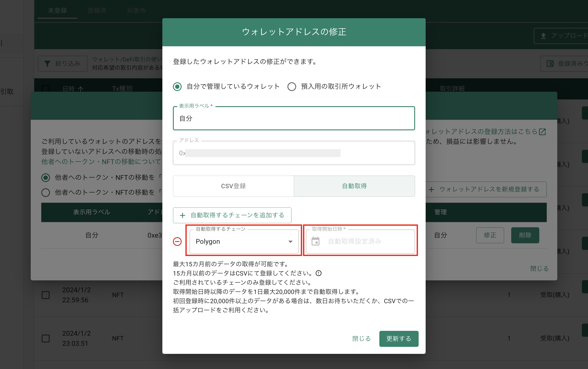Select the checked 他者へのトークン・NFTの移動を radio option

[x=46, y=177]
